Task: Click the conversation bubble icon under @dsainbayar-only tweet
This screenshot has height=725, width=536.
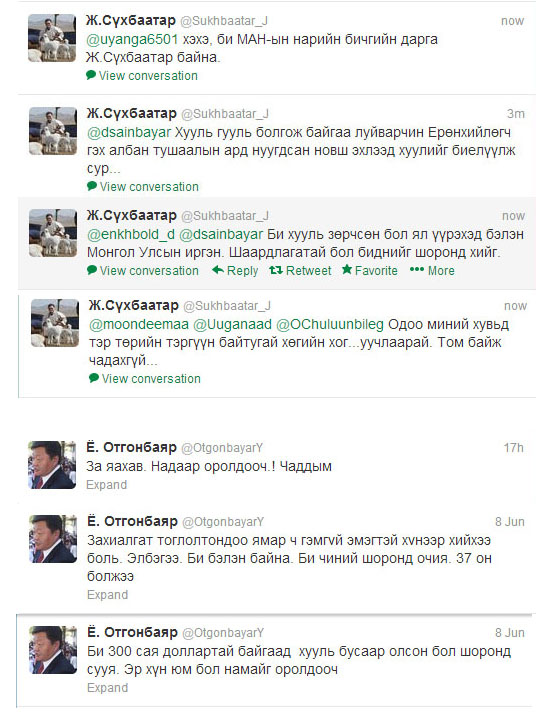Action: 92,186
